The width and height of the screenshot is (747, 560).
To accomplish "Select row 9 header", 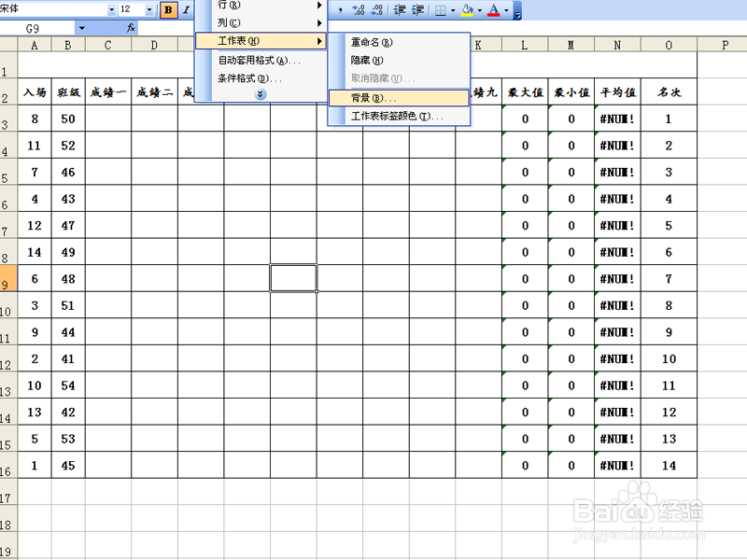I will coord(8,278).
